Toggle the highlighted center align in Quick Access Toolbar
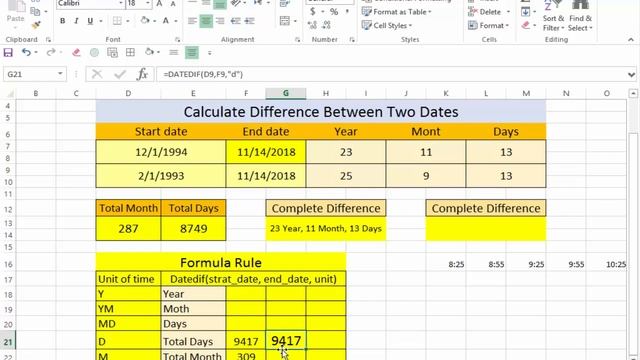Screen dimensions: 640x360 click(192, 52)
